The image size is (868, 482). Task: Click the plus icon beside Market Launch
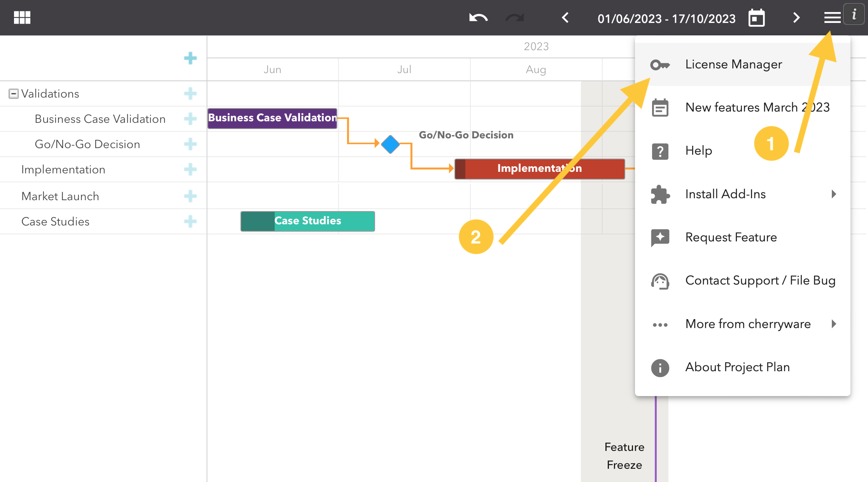(190, 196)
